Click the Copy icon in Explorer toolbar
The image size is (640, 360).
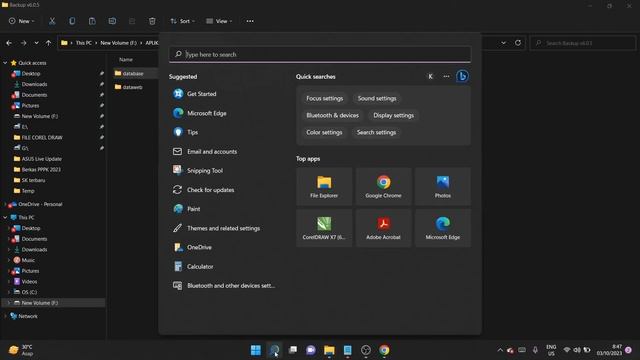[72, 21]
